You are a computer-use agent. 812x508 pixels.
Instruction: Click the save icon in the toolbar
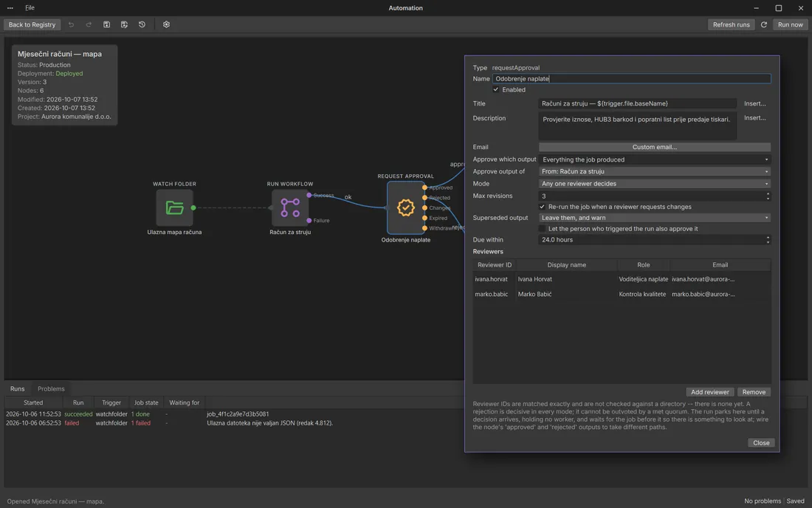click(107, 24)
